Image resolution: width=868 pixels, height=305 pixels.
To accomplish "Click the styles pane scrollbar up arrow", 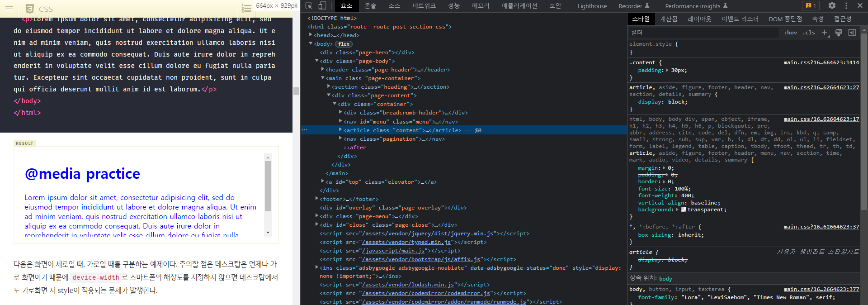I will tap(864, 31).
